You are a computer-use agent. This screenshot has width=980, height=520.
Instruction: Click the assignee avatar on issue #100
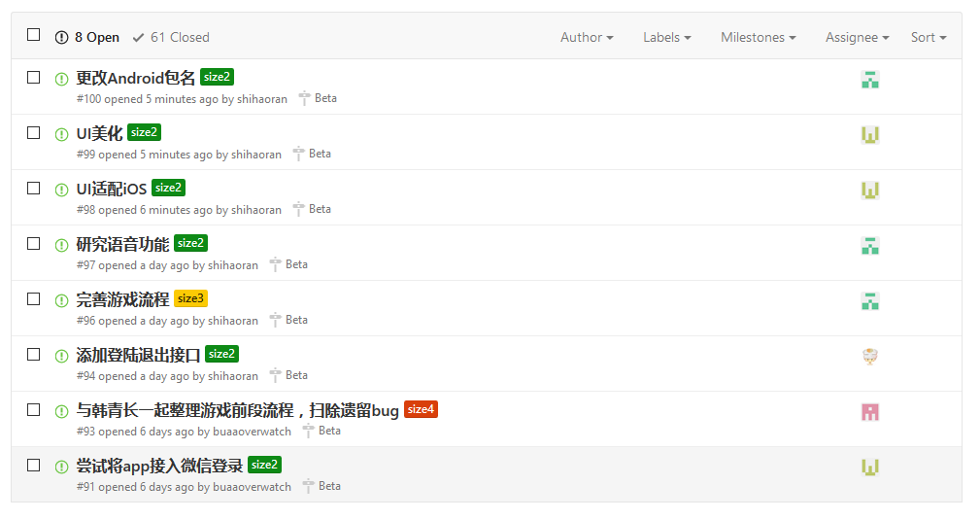click(x=870, y=80)
